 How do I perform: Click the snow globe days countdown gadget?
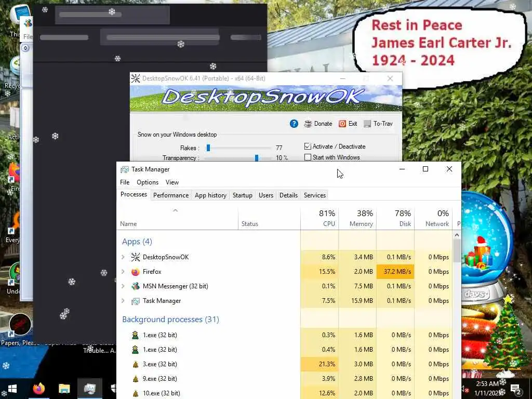[x=486, y=248]
